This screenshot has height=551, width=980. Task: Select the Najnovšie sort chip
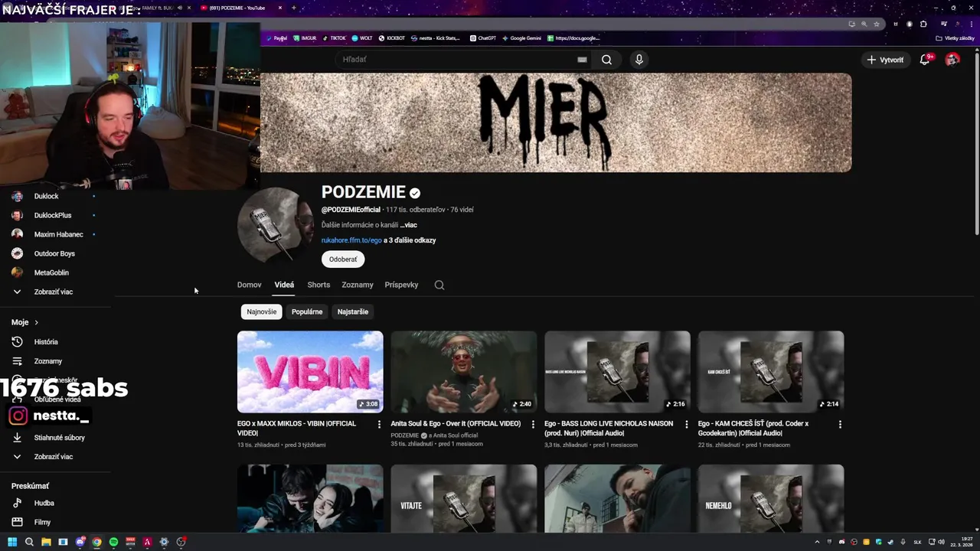pos(262,311)
